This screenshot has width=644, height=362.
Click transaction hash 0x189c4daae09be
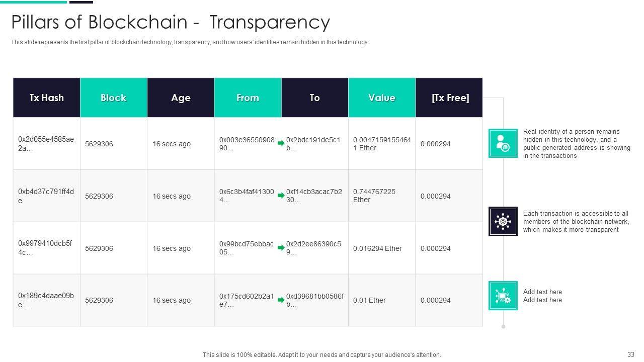[46, 300]
